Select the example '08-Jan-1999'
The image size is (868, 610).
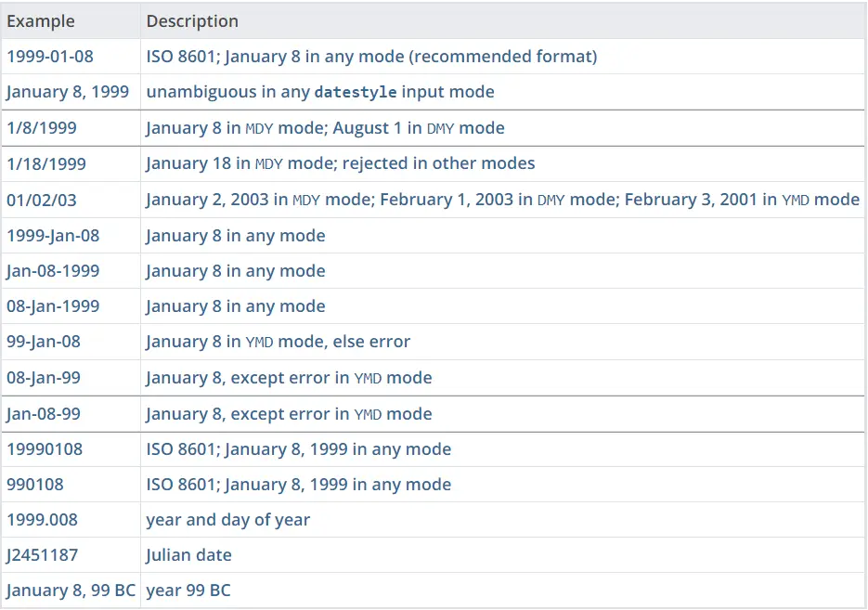(53, 306)
